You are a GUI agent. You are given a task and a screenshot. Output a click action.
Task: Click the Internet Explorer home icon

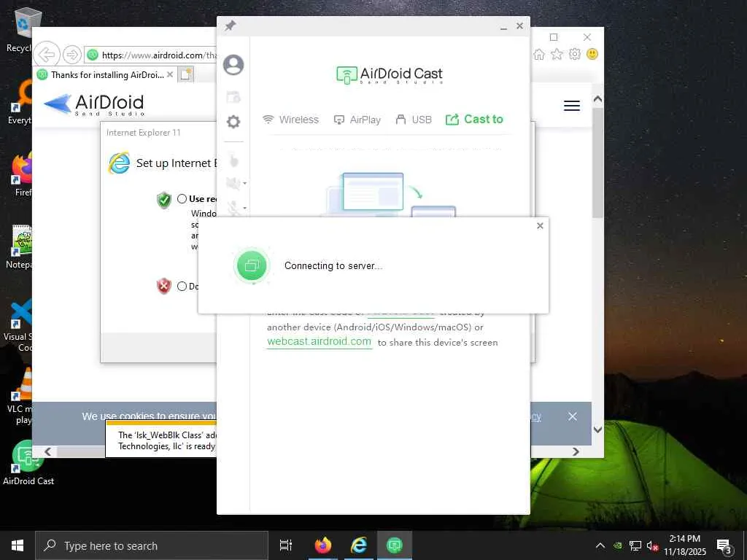coord(539,54)
